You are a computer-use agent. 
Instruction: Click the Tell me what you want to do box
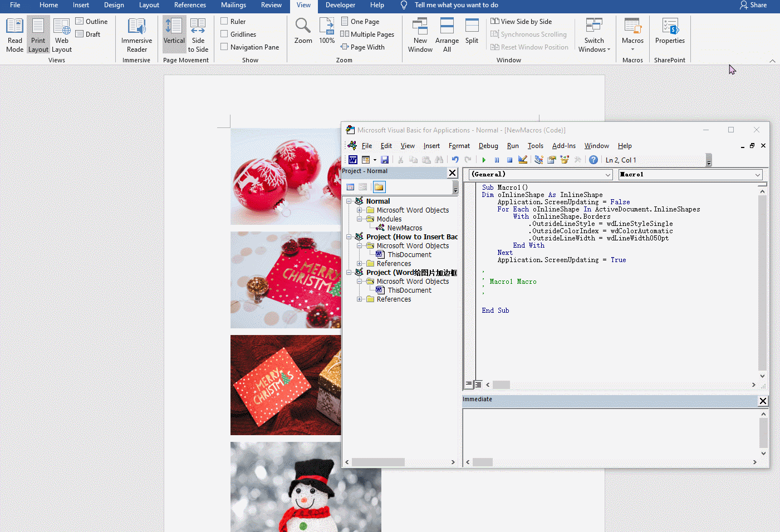tap(457, 5)
